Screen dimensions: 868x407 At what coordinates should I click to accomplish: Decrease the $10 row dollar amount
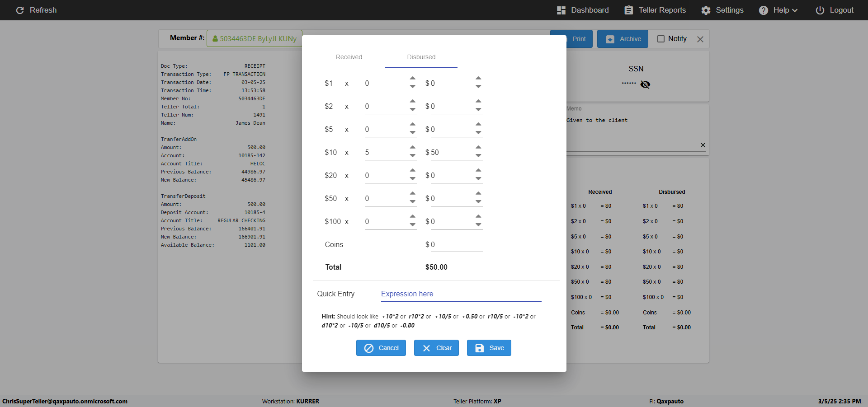coord(478,156)
